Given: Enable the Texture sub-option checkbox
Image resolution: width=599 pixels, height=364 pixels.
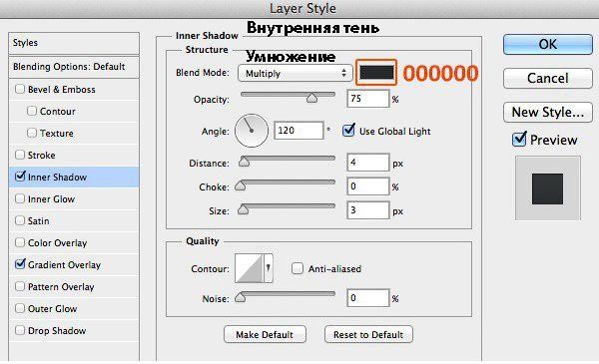Looking at the screenshot, I should pos(32,133).
